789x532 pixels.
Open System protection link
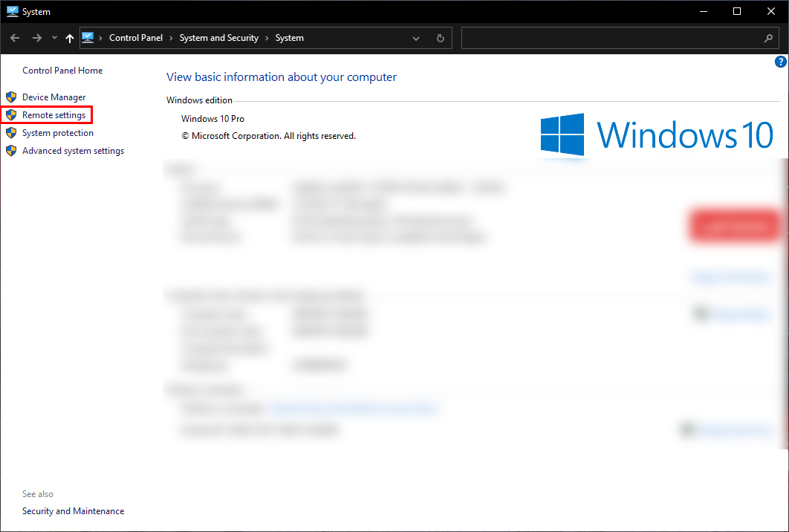(x=58, y=133)
